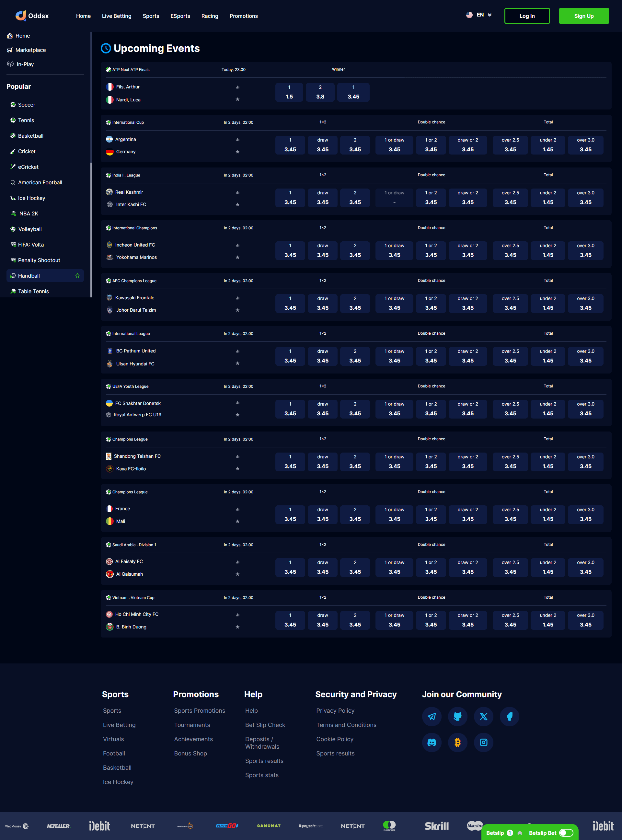Image resolution: width=622 pixels, height=840 pixels.
Task: Select odds 1.5 for Fils, Arthur
Action: [x=289, y=92]
